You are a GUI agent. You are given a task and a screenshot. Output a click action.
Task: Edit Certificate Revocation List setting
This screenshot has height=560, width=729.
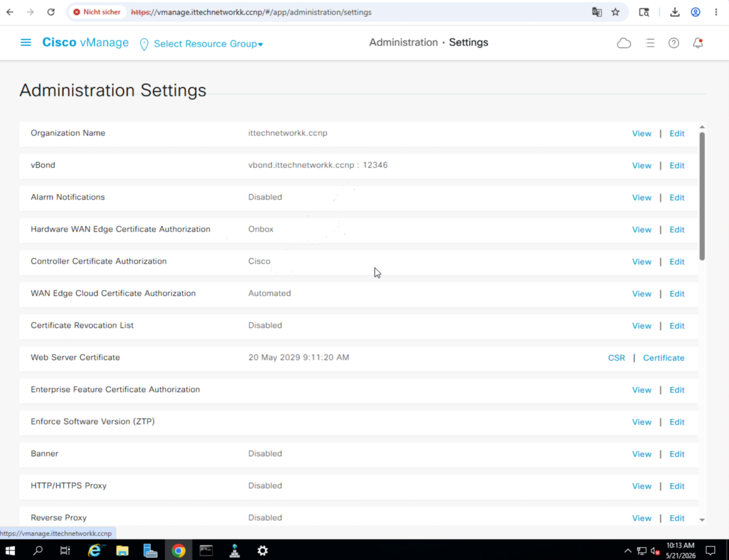coord(677,326)
